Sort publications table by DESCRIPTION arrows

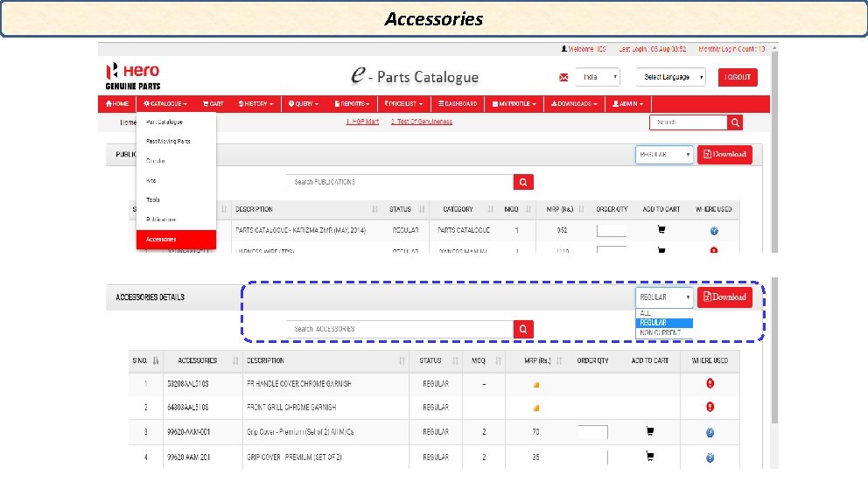coord(374,209)
